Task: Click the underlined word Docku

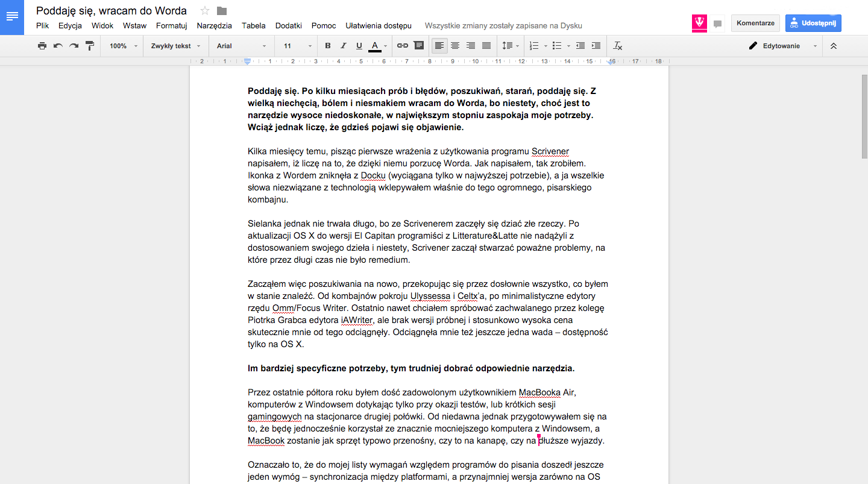Action: 374,175
